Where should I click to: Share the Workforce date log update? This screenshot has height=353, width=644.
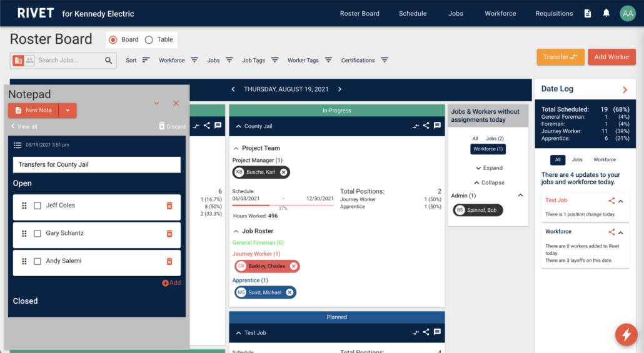point(611,232)
